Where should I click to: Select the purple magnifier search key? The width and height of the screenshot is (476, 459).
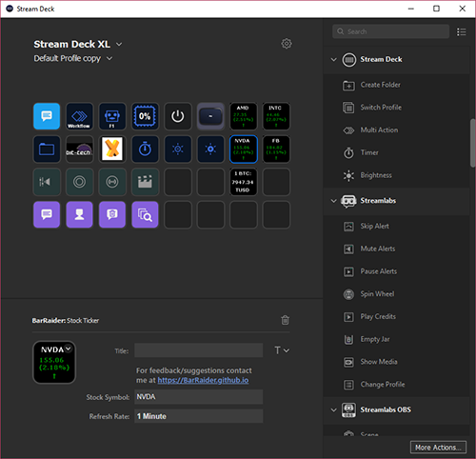(x=145, y=214)
